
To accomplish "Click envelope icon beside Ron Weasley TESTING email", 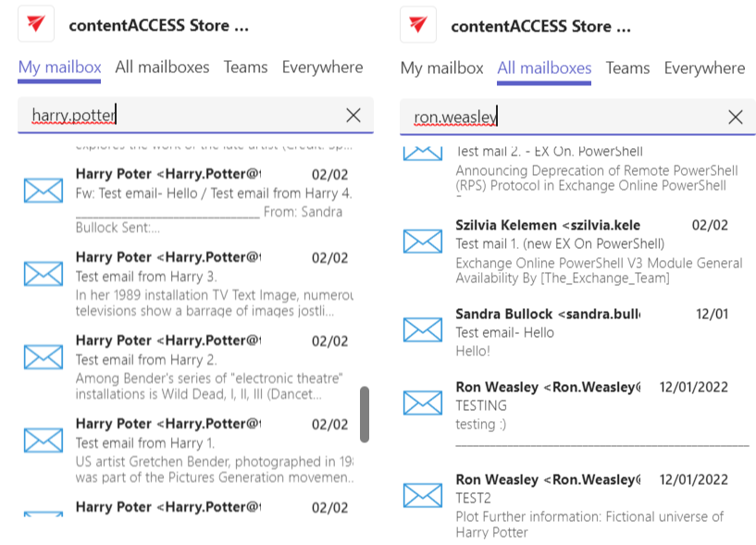I will 423,403.
